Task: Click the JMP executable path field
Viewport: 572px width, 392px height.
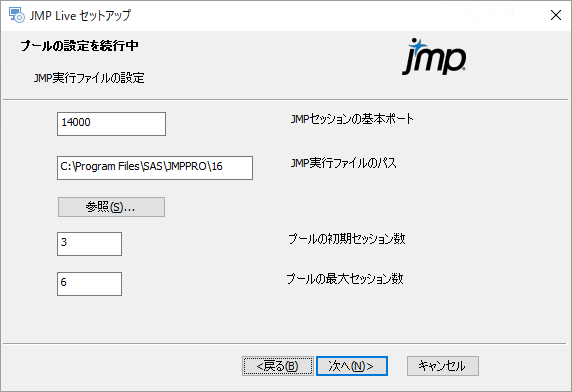Action: 155,168
